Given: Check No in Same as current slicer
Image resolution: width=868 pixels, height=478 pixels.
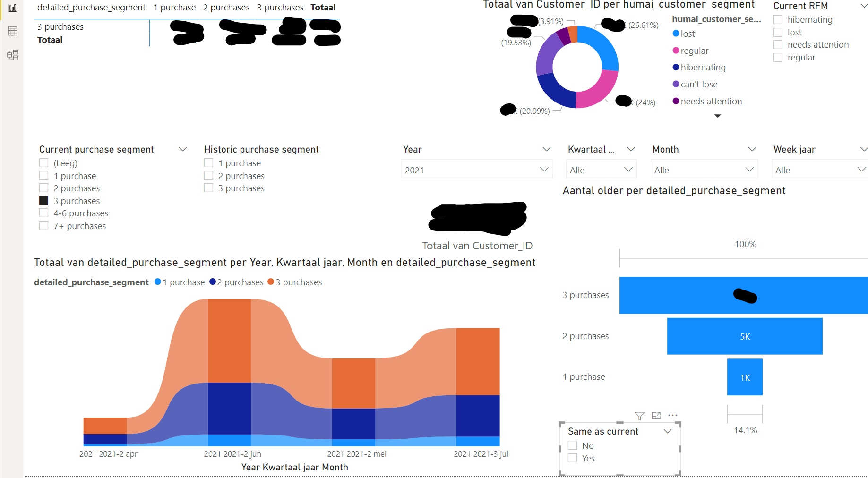Looking at the screenshot, I should pos(572,445).
